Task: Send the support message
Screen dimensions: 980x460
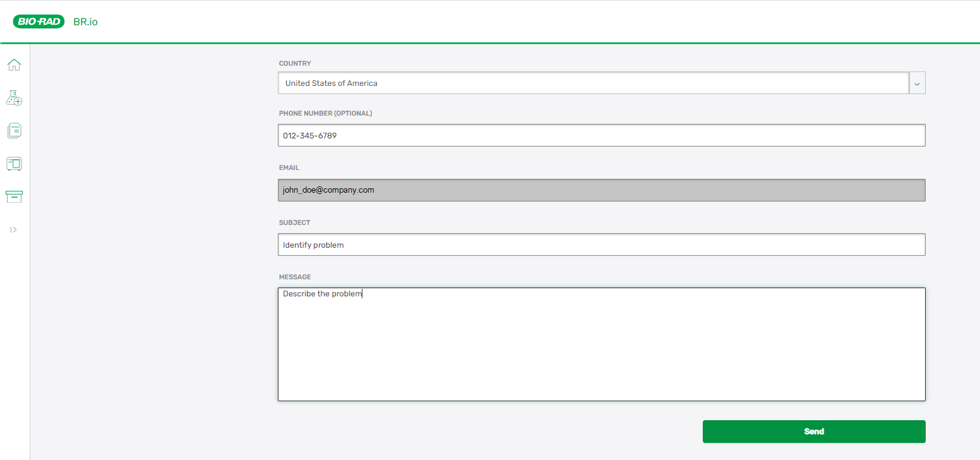Action: (x=814, y=432)
